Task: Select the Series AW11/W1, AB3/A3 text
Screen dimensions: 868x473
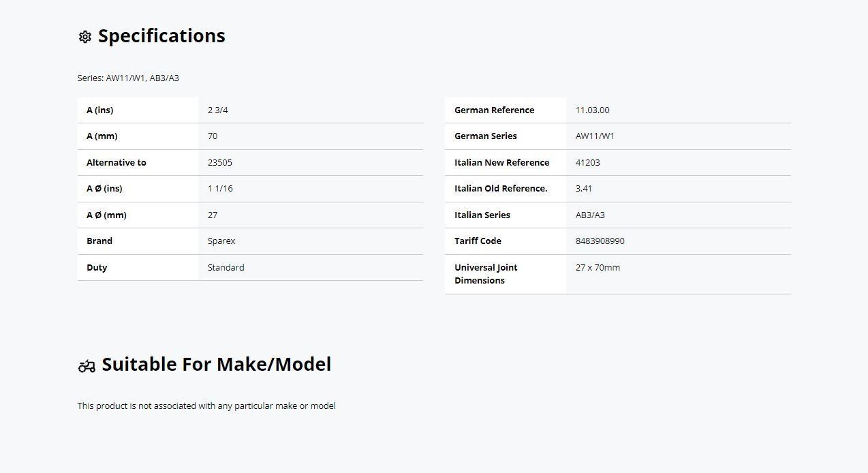Action: click(x=128, y=78)
